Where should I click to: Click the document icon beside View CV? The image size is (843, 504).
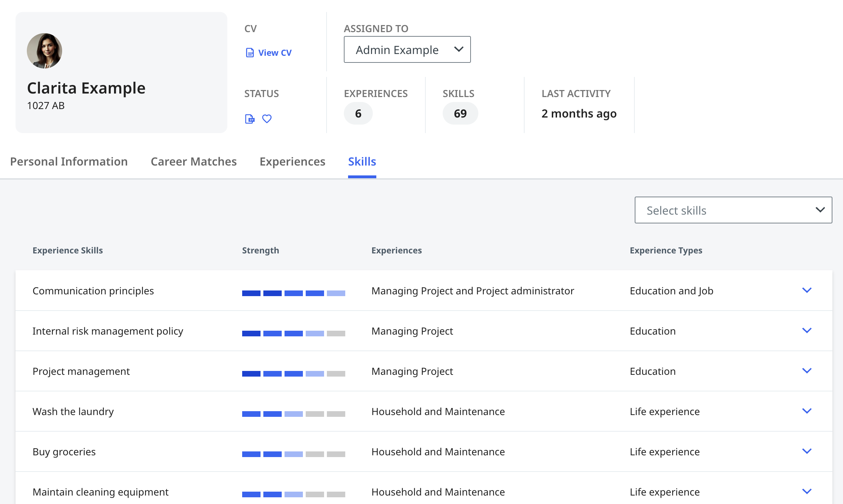click(250, 53)
